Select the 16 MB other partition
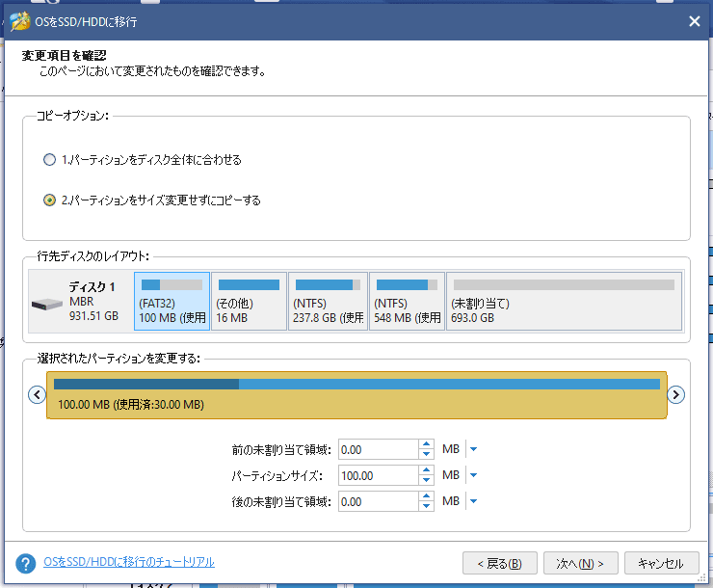Viewport: 713px width, 588px height. [249, 302]
